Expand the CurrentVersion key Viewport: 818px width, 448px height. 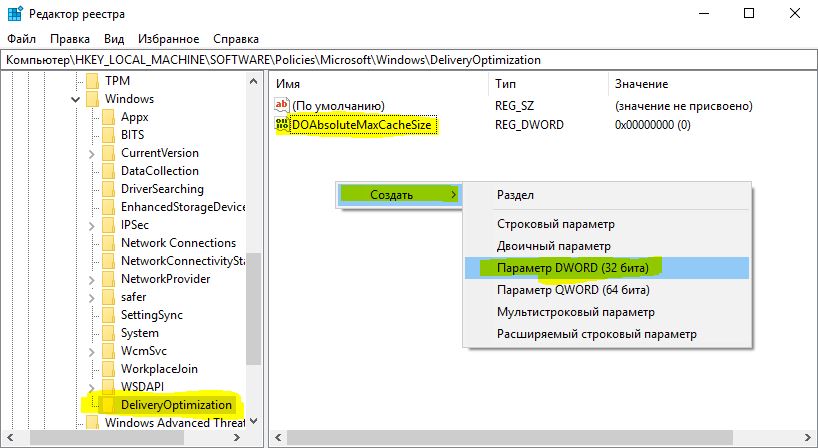[92, 153]
